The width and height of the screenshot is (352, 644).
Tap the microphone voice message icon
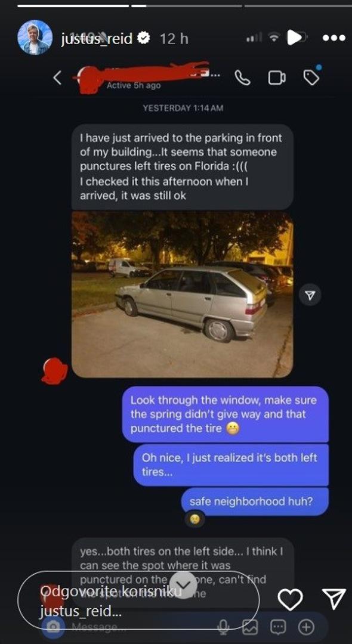223,627
